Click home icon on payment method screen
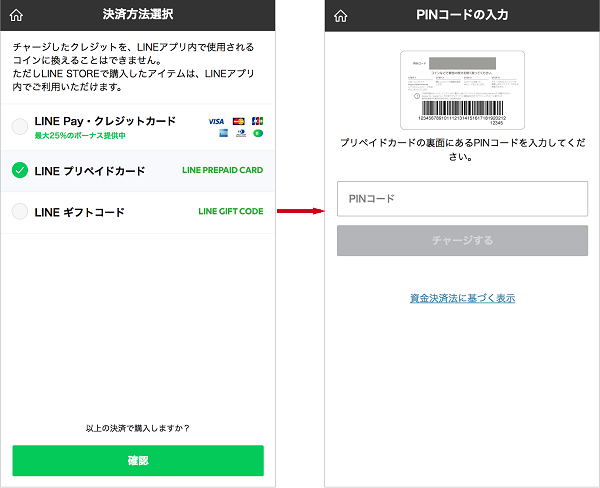The height and width of the screenshot is (488, 600). (x=16, y=15)
